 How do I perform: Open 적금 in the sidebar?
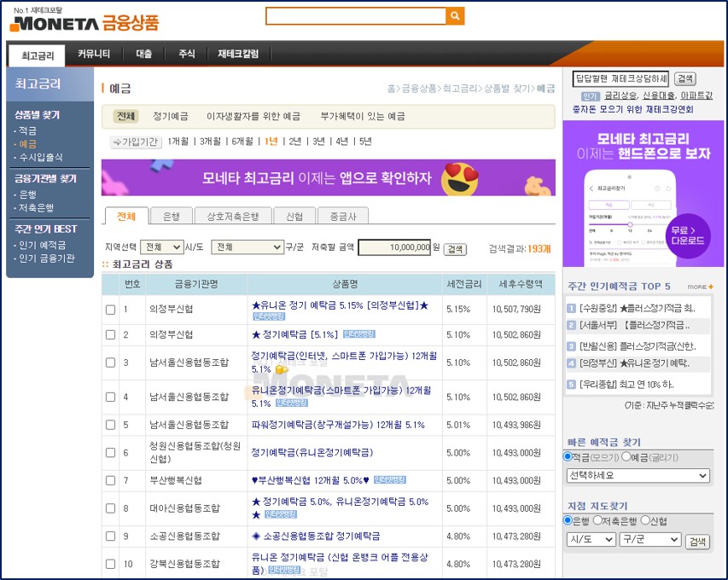click(27, 130)
